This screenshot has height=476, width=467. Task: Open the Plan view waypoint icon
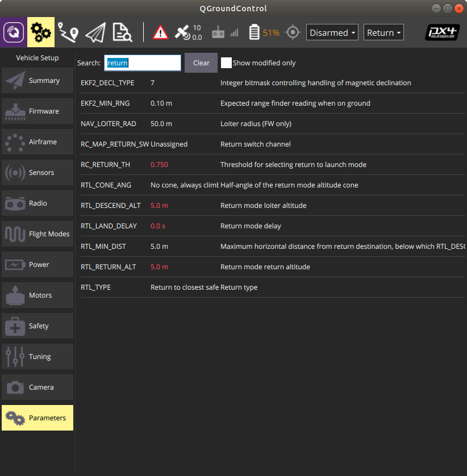(68, 32)
